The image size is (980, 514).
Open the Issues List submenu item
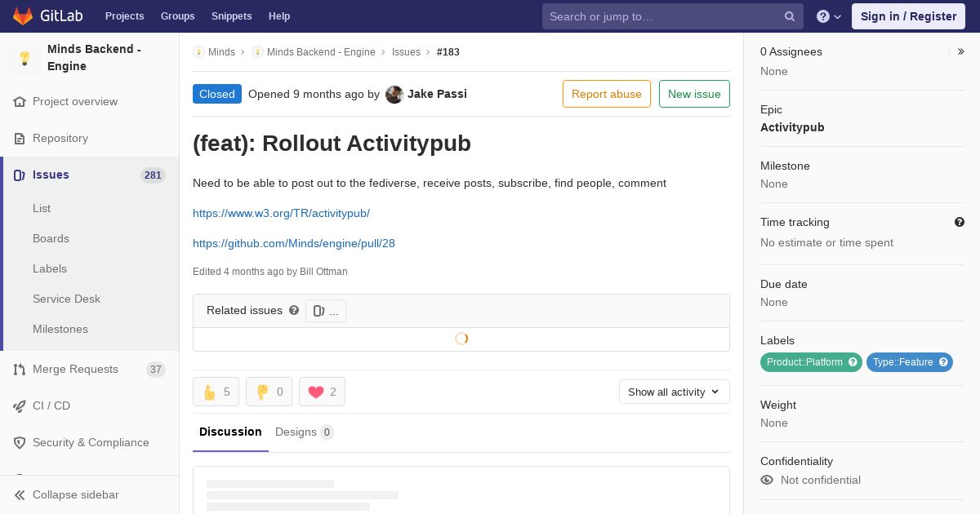click(x=42, y=208)
